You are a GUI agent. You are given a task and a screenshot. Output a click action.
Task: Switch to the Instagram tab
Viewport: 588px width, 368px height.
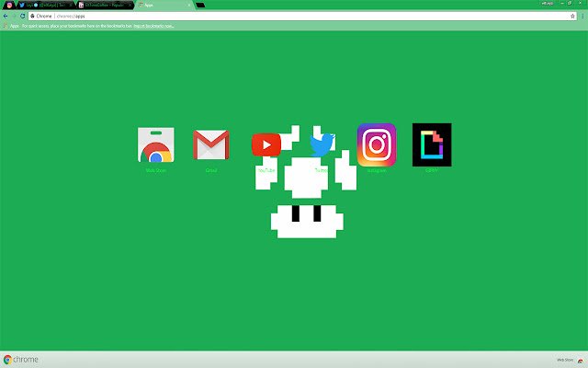pyautogui.click(x=9, y=6)
